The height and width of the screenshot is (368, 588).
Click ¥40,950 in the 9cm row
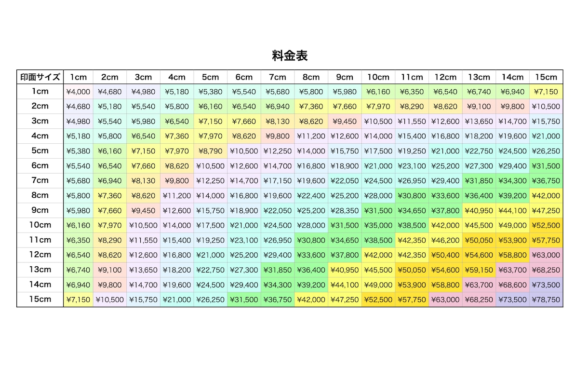point(479,210)
